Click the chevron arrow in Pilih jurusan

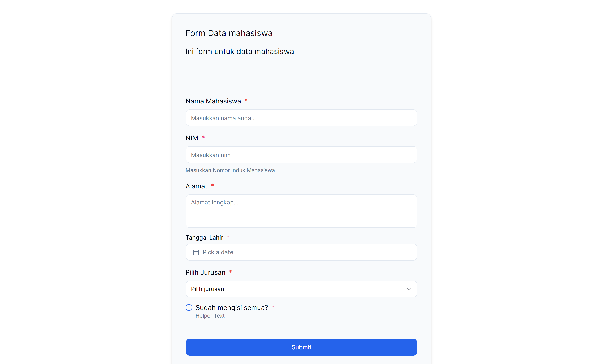pos(408,289)
